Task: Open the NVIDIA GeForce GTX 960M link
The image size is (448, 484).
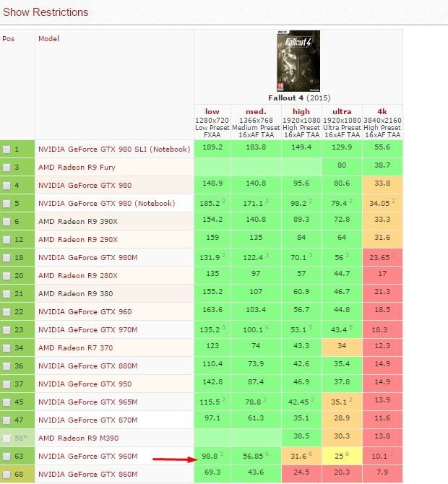Action: pos(87,457)
